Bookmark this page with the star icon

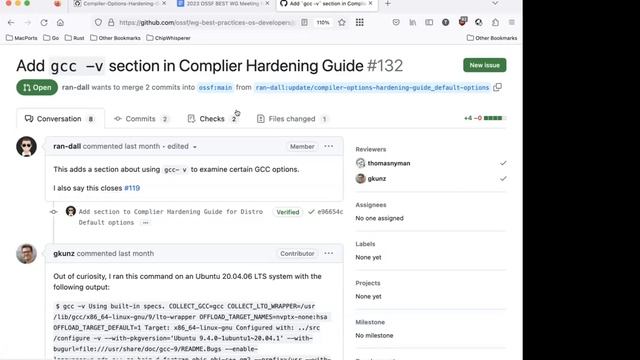[342, 22]
